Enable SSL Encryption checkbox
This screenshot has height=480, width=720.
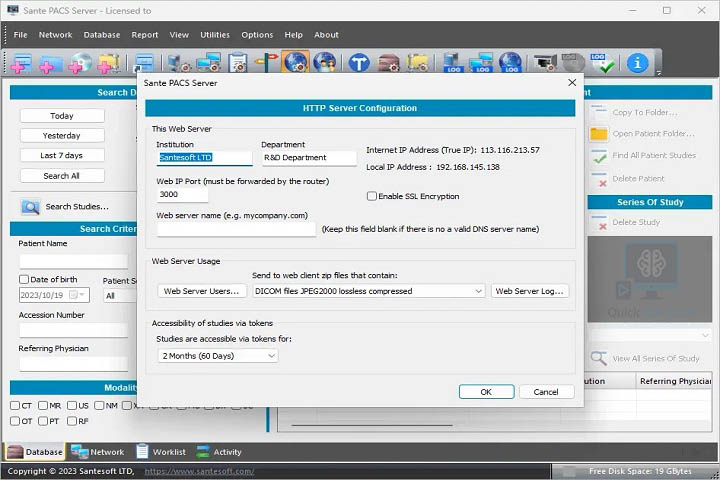pos(371,196)
